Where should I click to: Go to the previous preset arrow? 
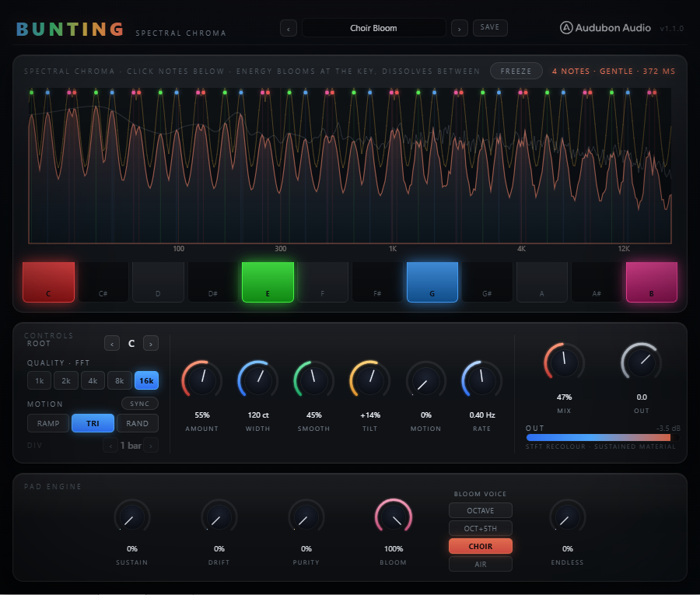[289, 28]
